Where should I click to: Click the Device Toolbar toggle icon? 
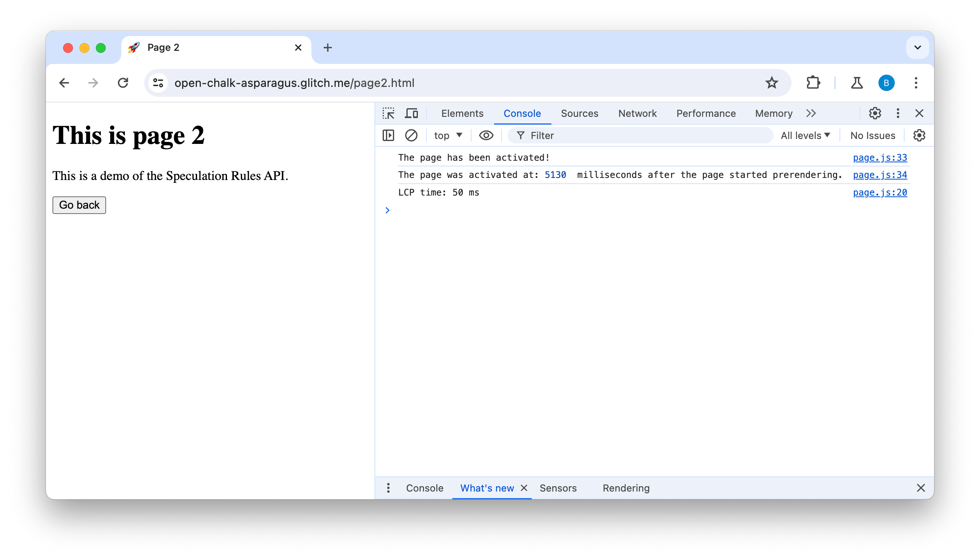[411, 113]
